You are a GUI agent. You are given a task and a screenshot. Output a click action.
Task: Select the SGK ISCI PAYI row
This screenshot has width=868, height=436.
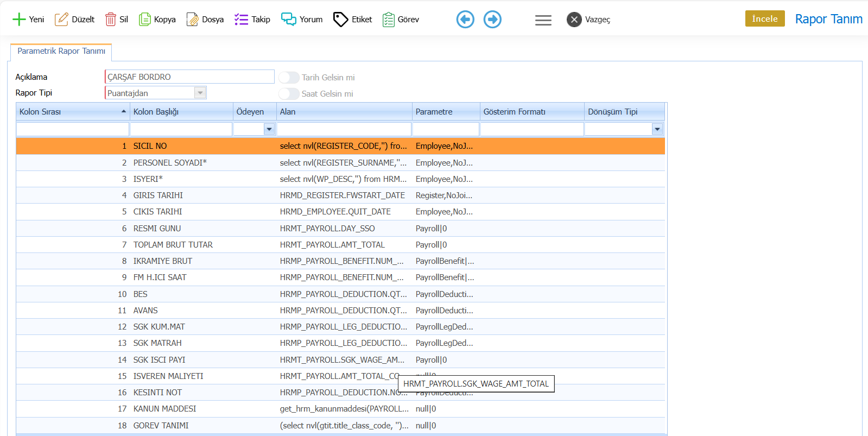pos(340,360)
